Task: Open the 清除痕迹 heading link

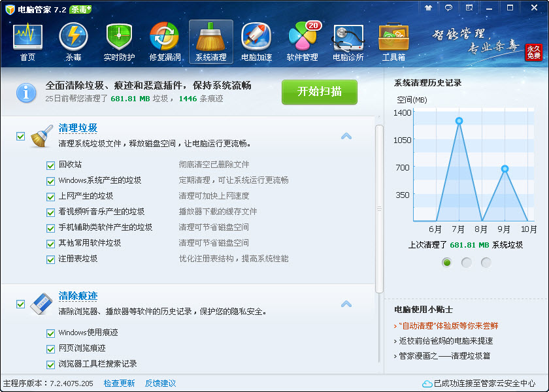Action: pyautogui.click(x=78, y=296)
